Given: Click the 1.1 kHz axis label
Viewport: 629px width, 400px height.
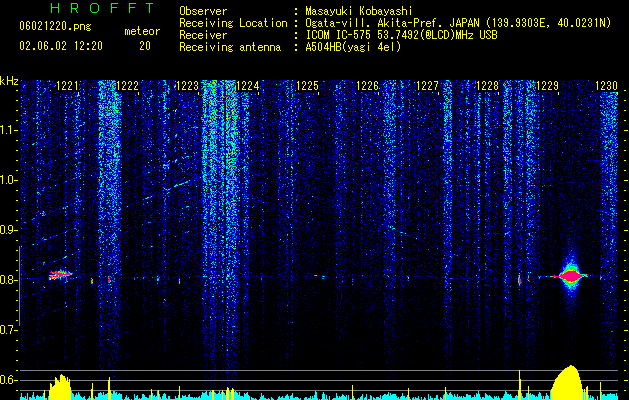Looking at the screenshot, I should tap(9, 130).
